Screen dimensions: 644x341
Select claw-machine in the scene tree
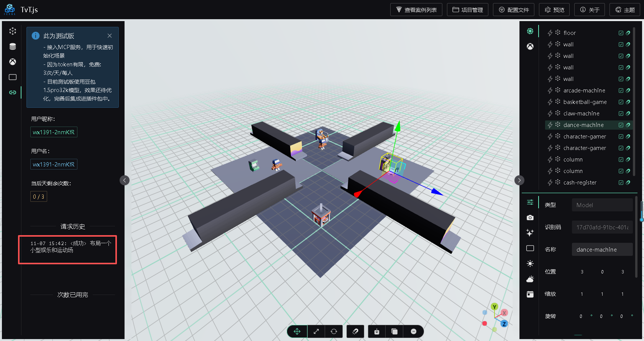coord(581,114)
